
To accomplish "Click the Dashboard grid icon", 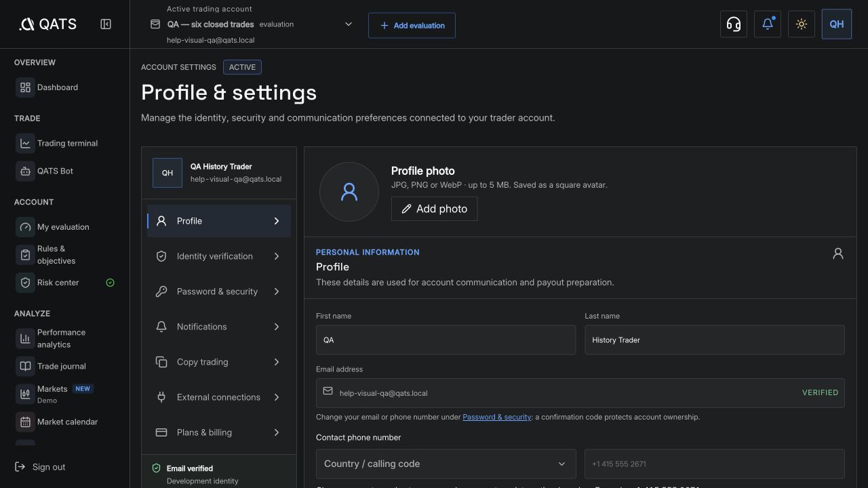I will pos(25,87).
